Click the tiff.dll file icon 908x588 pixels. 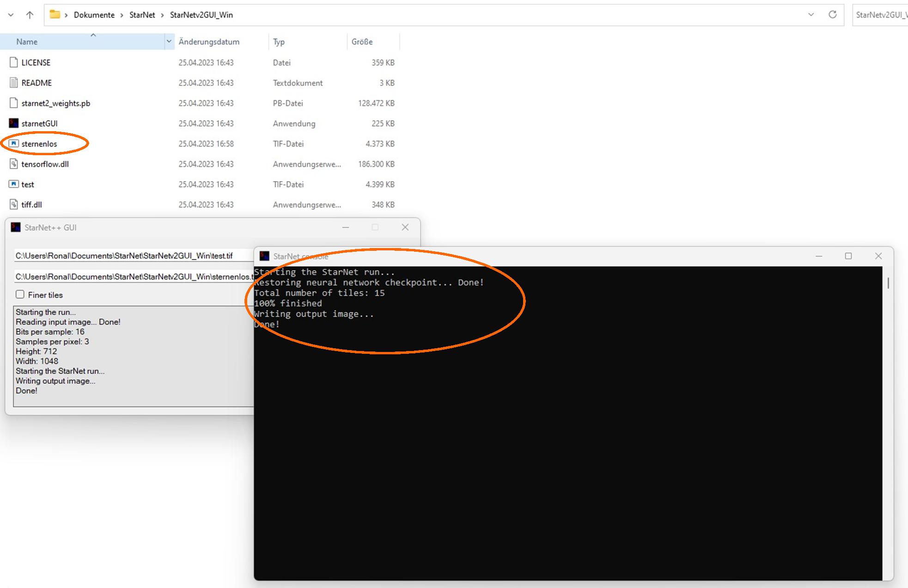click(x=14, y=205)
